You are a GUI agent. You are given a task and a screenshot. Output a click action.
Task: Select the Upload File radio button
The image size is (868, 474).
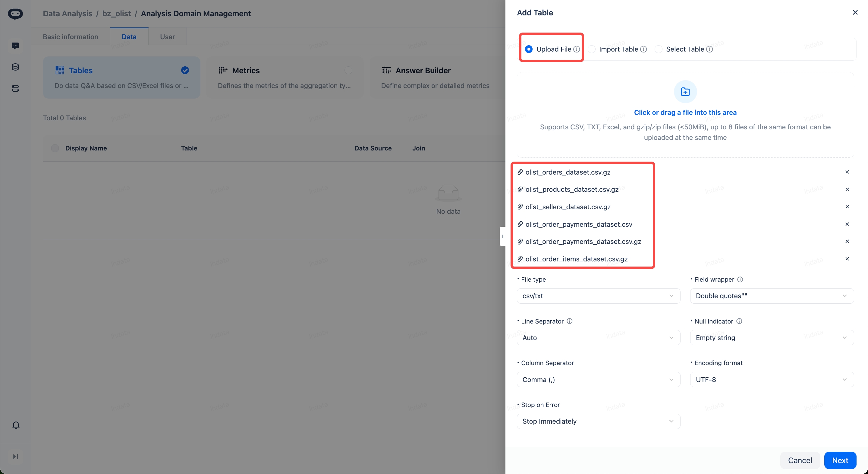coord(529,49)
